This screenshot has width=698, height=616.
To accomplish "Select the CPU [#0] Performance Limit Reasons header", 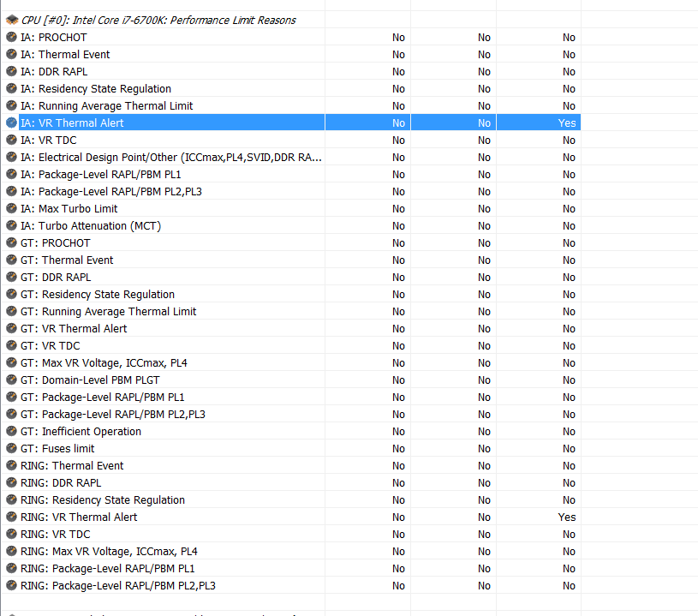I will (158, 21).
